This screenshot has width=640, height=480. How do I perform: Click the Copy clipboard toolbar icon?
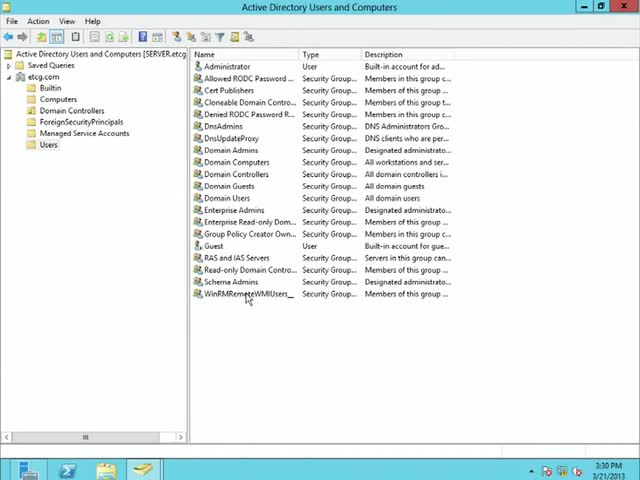[76, 37]
